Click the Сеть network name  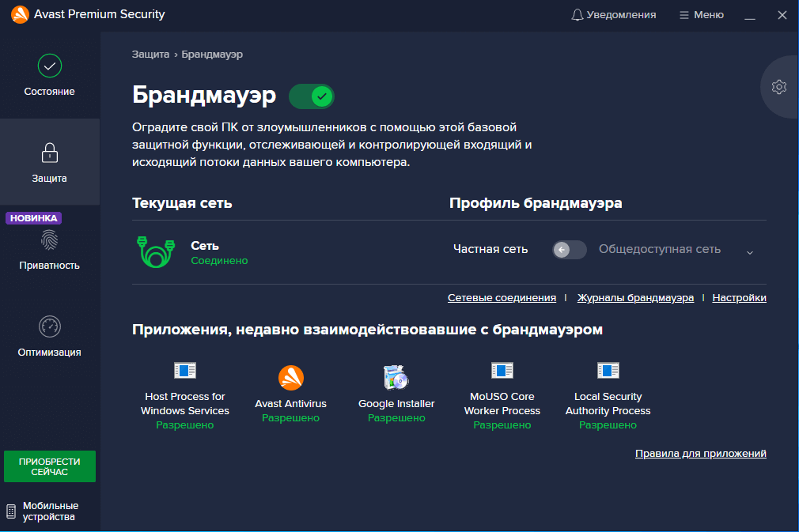205,246
